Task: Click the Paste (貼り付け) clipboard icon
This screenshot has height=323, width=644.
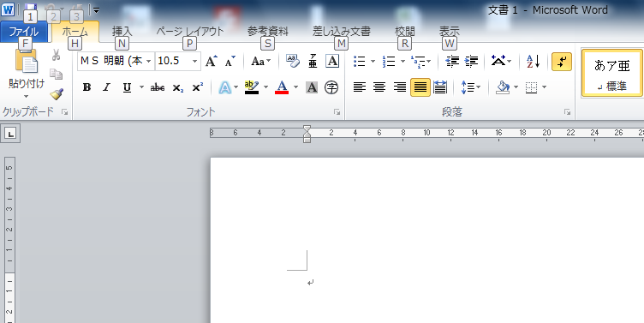Action: 27,61
